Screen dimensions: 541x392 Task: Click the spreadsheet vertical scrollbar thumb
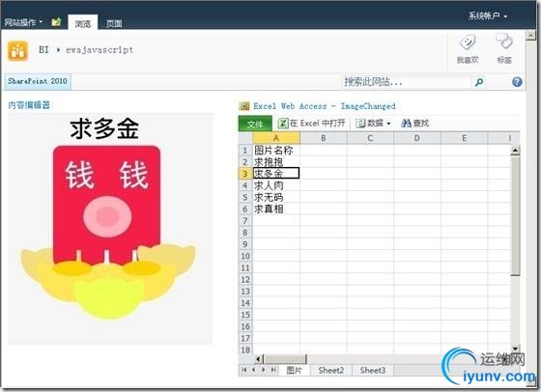coord(515,215)
